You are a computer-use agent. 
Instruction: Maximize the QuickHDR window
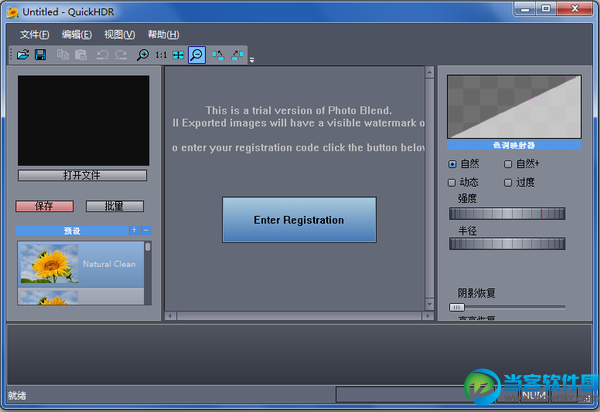(546, 9)
